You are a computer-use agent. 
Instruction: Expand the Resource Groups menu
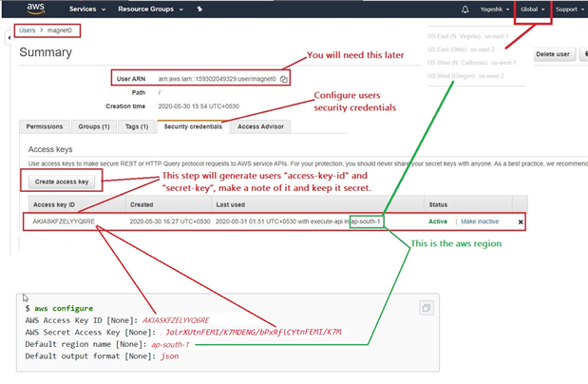(150, 9)
